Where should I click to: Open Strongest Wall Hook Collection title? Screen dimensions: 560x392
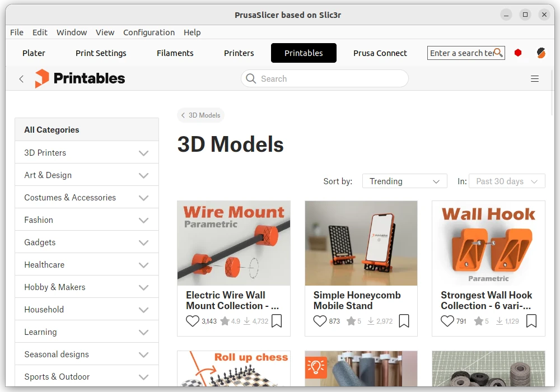(x=487, y=300)
